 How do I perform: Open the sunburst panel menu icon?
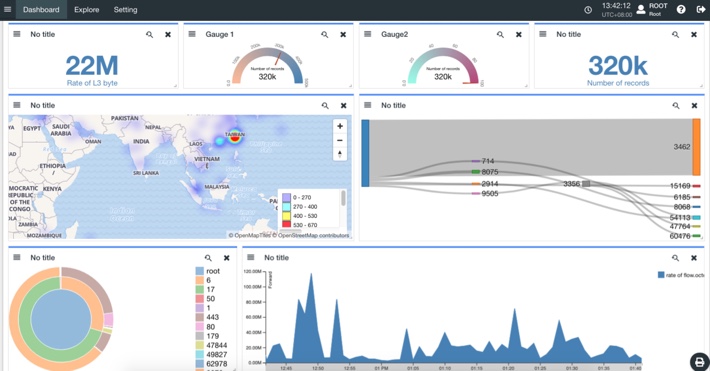(x=17, y=257)
